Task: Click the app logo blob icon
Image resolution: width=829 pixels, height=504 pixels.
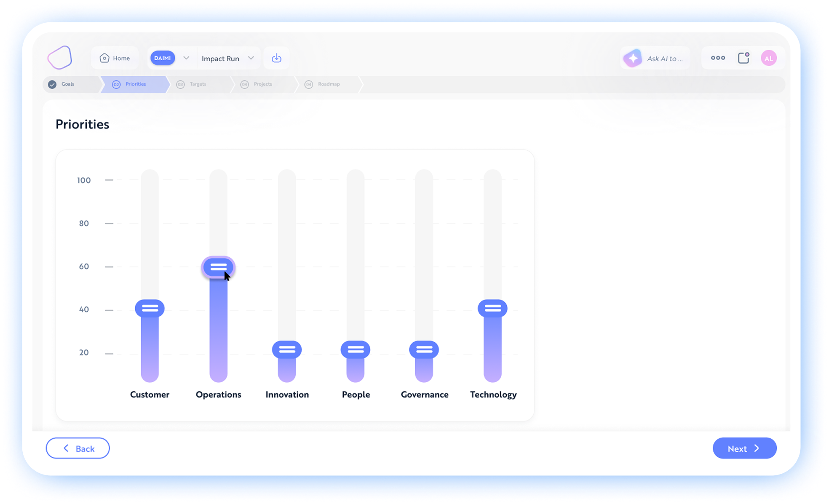Action: (x=60, y=57)
